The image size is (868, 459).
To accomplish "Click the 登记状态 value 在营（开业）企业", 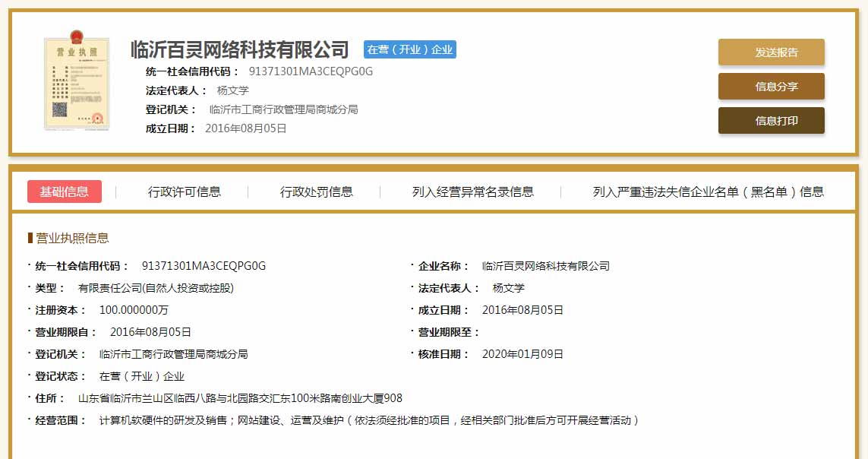I will [142, 376].
